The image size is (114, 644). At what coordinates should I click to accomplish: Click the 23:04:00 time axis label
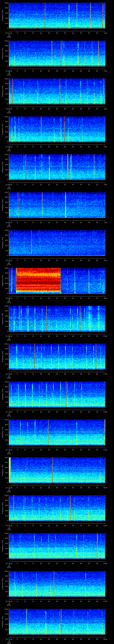click(x=9, y=147)
